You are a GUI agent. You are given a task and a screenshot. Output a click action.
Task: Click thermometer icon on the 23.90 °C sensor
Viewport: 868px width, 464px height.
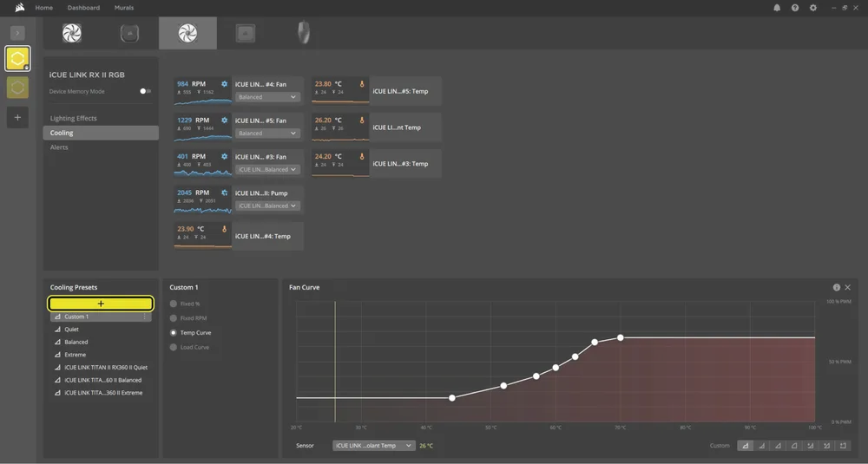(x=224, y=229)
